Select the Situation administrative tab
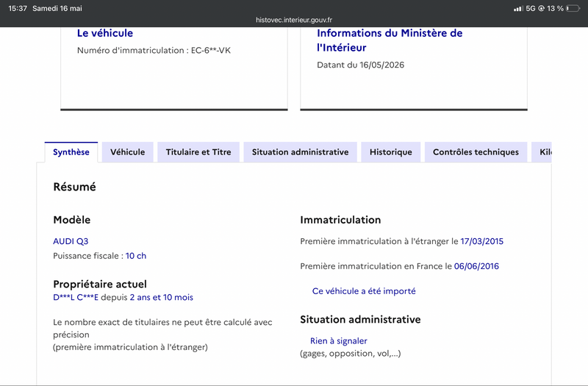 (x=301, y=152)
